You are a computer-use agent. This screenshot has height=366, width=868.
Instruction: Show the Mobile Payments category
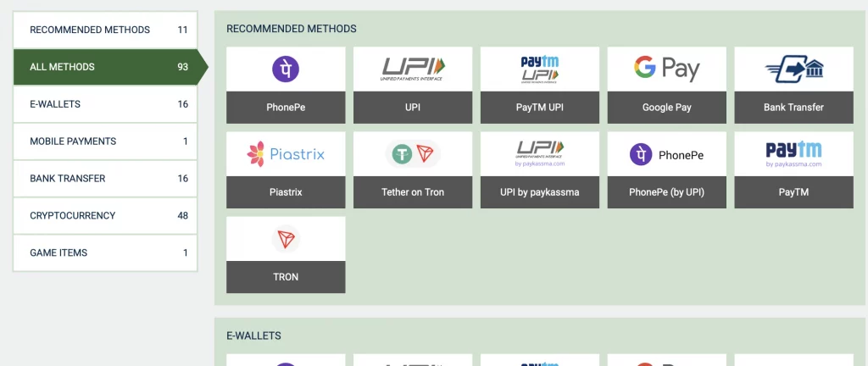(x=105, y=141)
